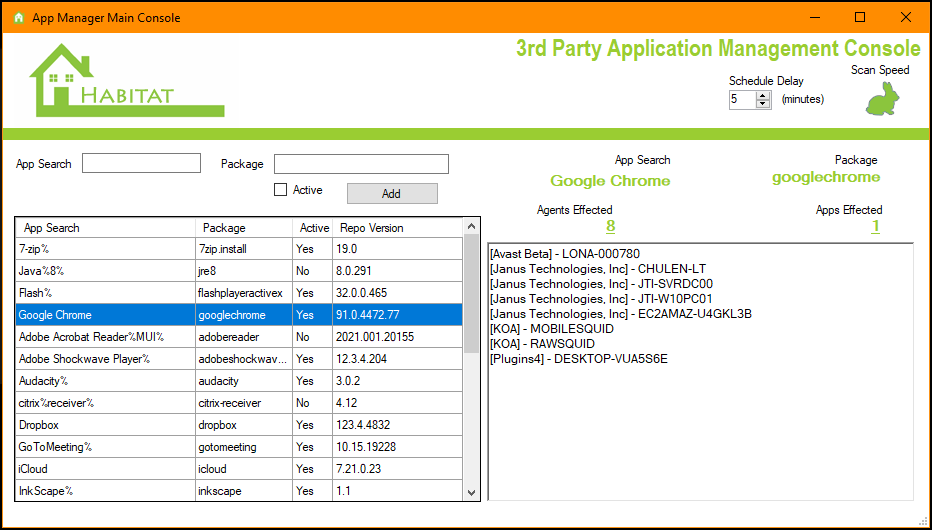Click the googlechrome package cell
The image size is (932, 530).
[244, 315]
